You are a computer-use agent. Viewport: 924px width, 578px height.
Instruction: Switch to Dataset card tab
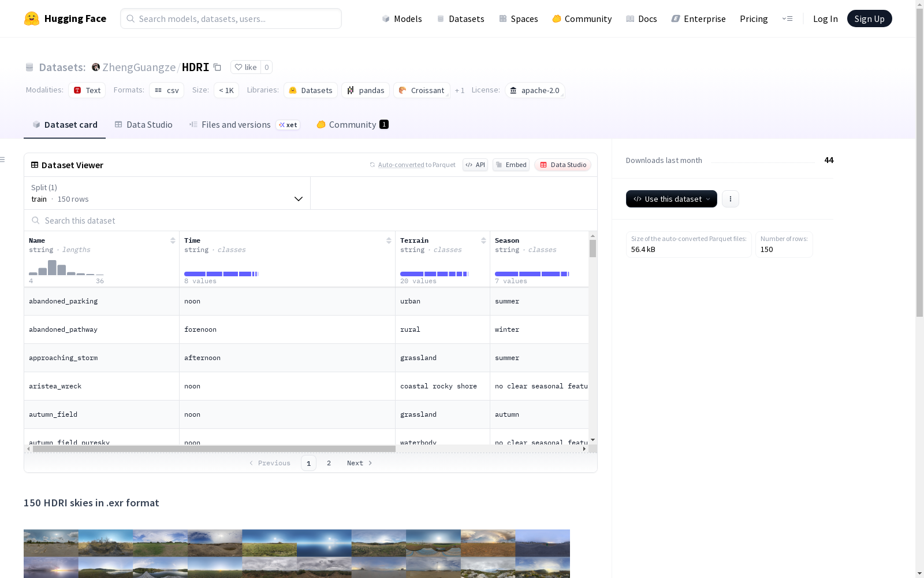point(65,124)
